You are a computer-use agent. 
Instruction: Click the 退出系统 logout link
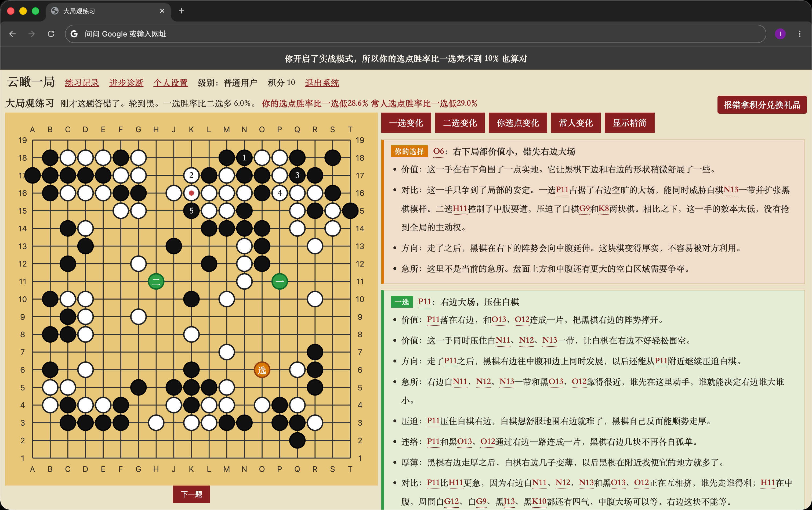(x=322, y=83)
